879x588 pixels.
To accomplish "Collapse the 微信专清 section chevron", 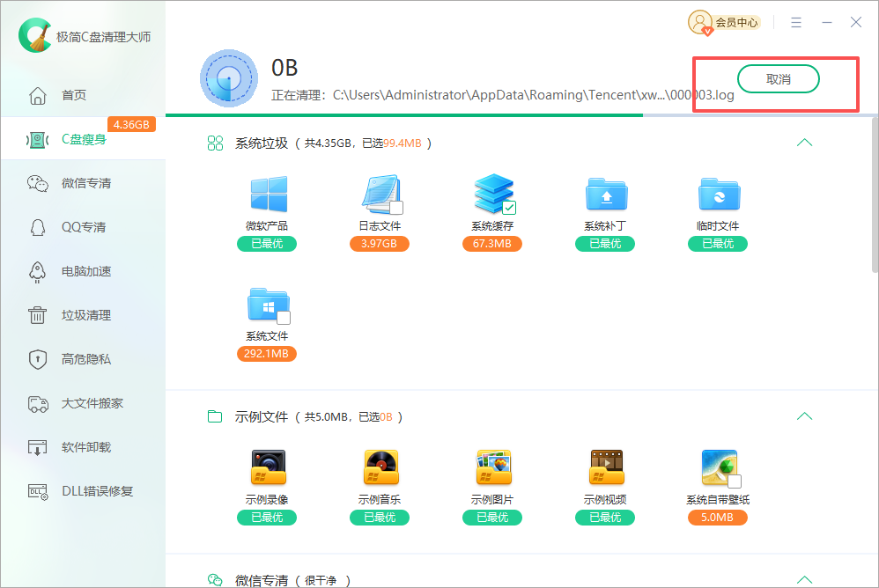I will (804, 579).
